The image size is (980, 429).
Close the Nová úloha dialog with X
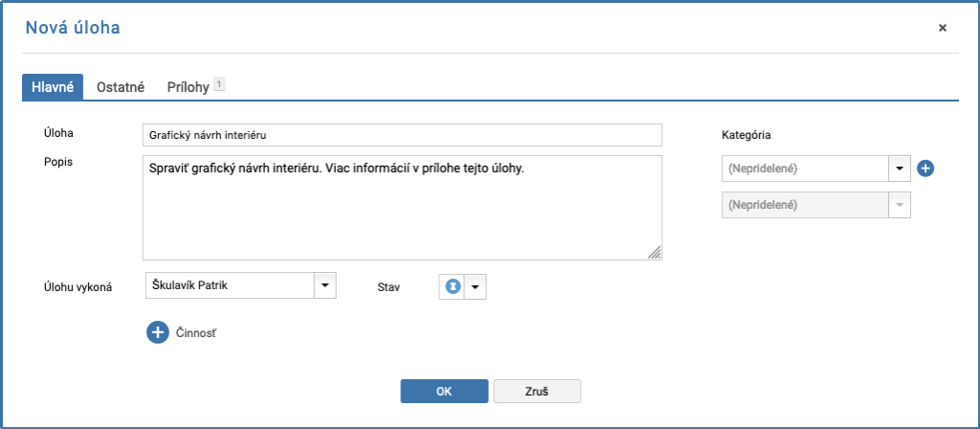click(x=943, y=28)
